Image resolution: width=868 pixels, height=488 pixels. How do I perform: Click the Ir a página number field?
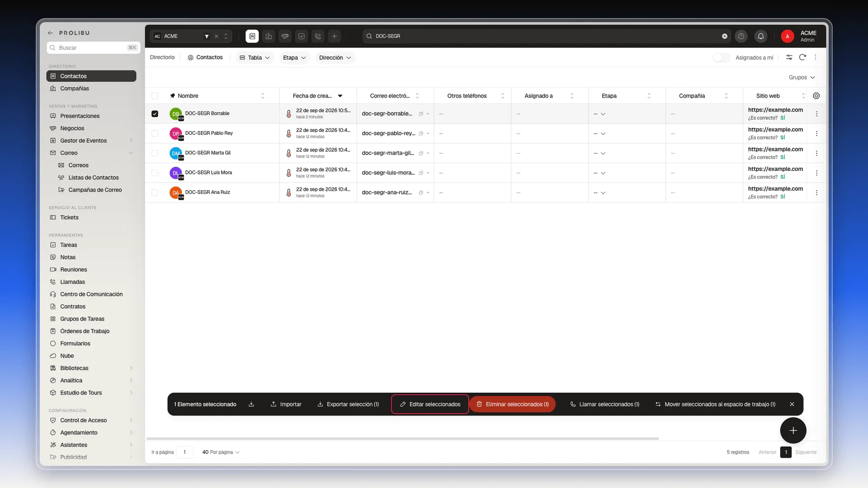point(184,452)
